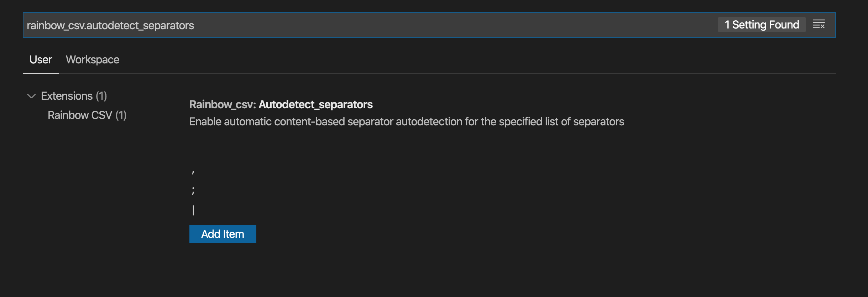Click the separator autodetection description text
The height and width of the screenshot is (297, 868).
coord(407,121)
